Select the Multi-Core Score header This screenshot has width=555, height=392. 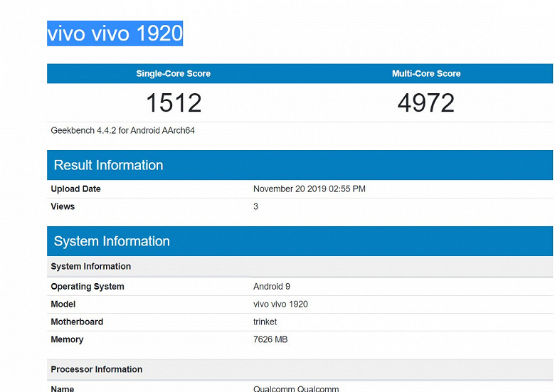[426, 73]
